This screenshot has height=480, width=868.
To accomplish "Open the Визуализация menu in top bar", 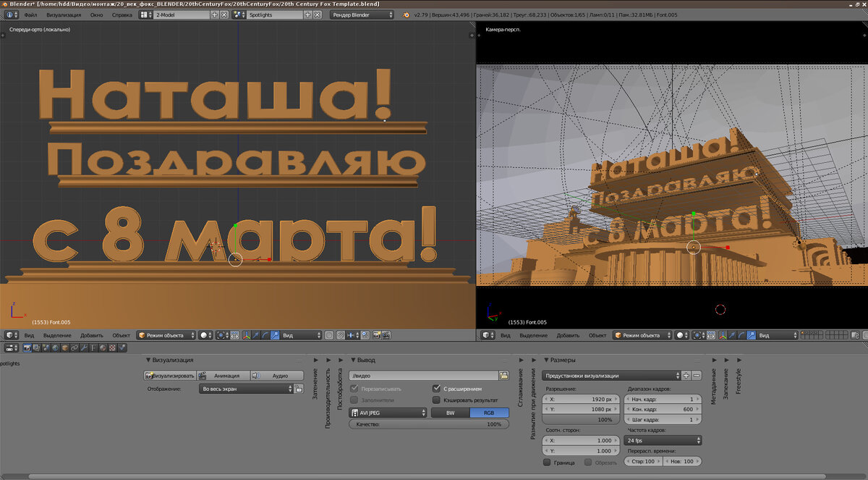I will (x=64, y=14).
